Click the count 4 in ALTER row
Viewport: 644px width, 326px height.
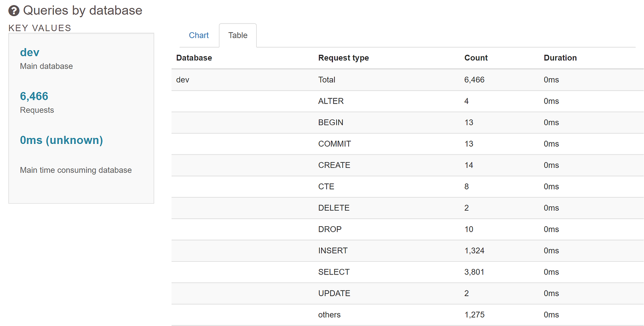466,101
